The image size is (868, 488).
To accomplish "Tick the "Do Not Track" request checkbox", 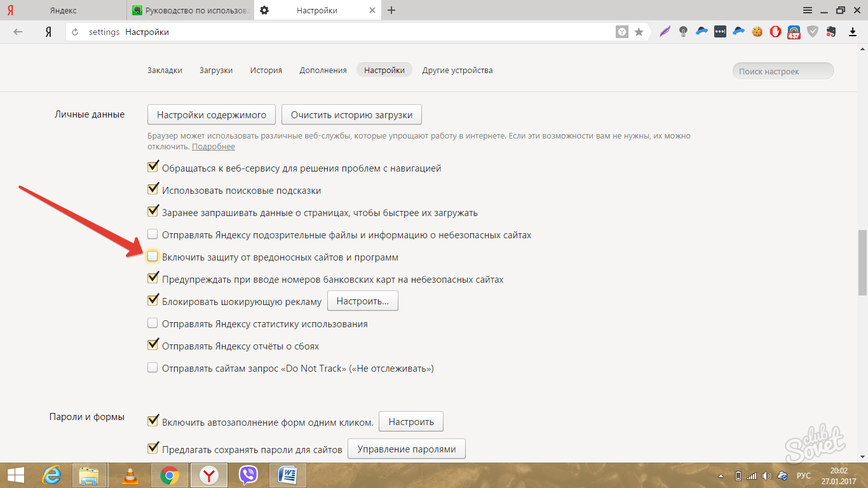I will click(x=153, y=368).
